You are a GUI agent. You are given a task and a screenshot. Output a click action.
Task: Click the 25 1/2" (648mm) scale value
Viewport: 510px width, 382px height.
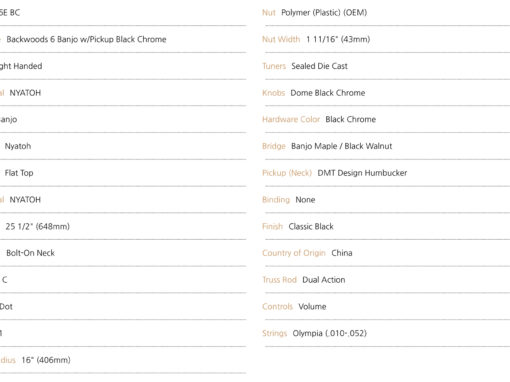pos(37,226)
